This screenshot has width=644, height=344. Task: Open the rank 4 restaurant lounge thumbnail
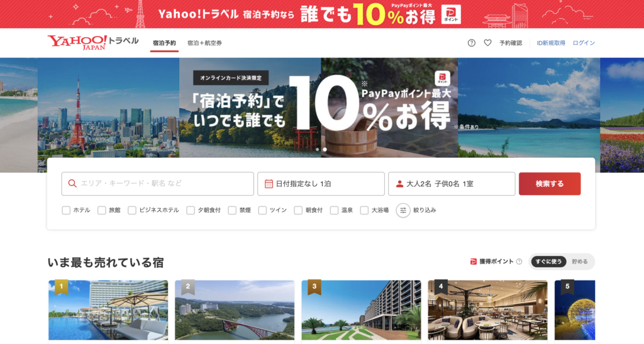(x=487, y=310)
